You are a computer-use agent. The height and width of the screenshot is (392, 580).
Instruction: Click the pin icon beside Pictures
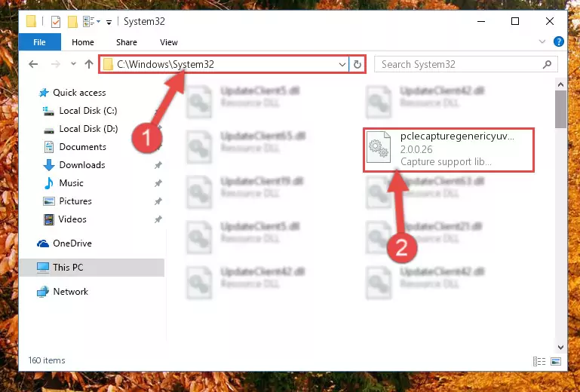[x=158, y=201]
